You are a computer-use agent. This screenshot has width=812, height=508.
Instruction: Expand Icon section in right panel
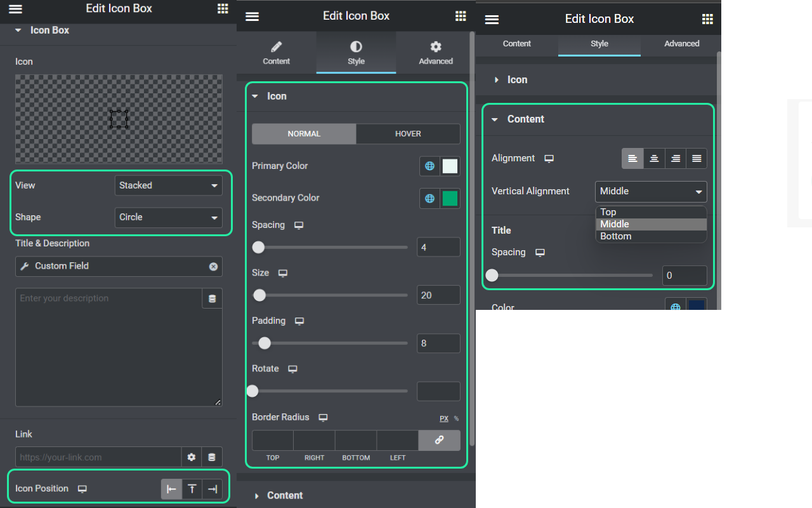(x=596, y=80)
